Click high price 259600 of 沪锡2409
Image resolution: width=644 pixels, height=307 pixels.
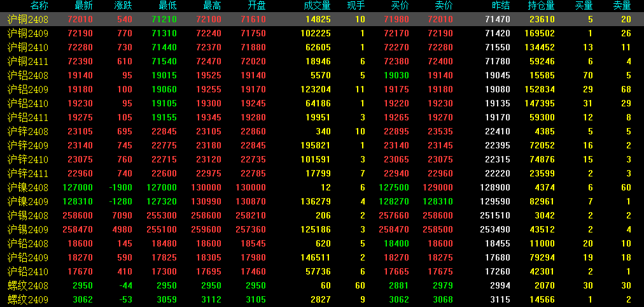click(206, 229)
